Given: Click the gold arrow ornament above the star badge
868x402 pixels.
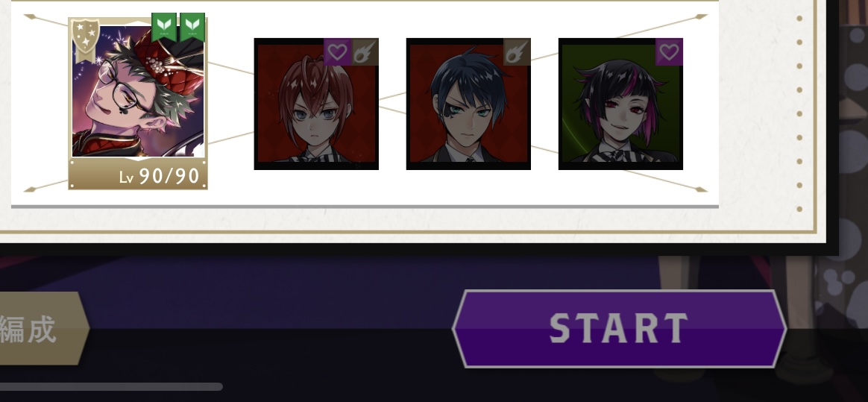Looking at the screenshot, I should pos(31,16).
